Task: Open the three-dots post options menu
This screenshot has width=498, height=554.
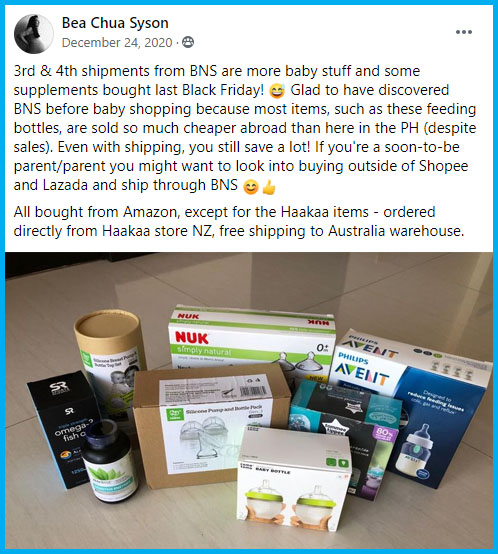Action: 463,32
